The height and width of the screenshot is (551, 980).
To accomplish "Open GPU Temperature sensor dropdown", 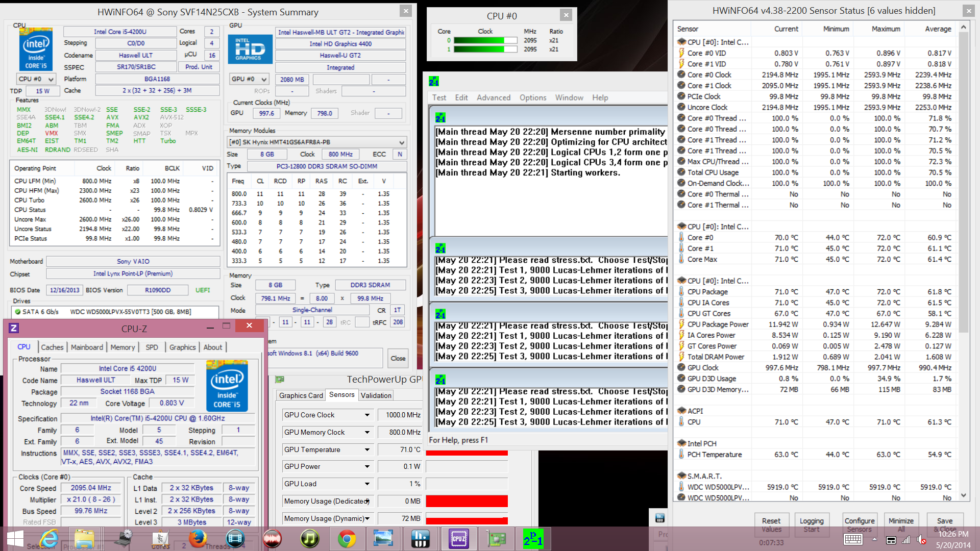I will pos(367,450).
